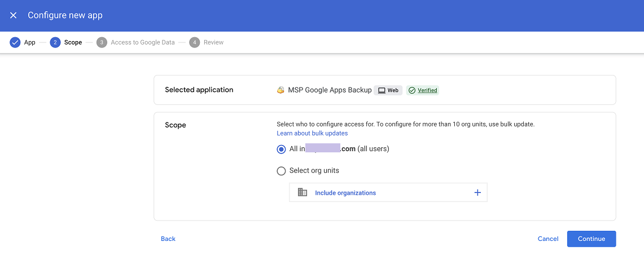Jump to the Access to Google Data step label

pos(143,42)
